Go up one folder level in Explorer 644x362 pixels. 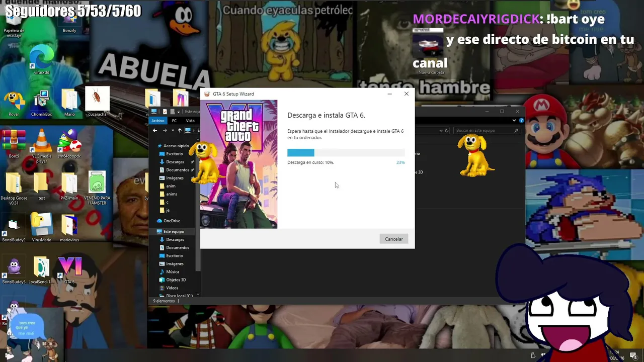180,131
